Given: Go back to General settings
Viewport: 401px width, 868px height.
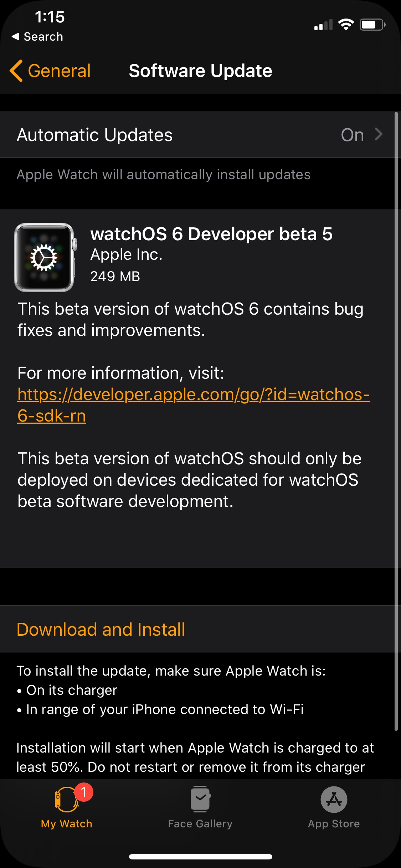Looking at the screenshot, I should point(59,71).
